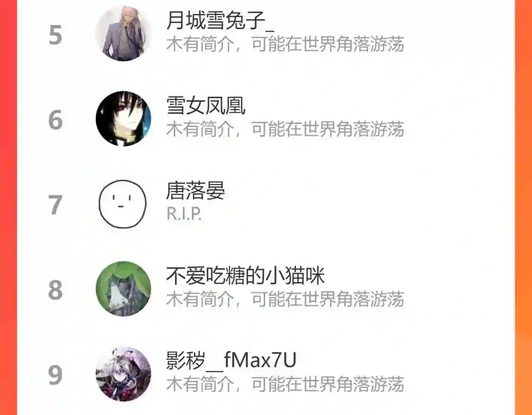Screen dimensions: 532x415
Task: Open avatar of 影秽__fMax7U
Action: click(123, 374)
